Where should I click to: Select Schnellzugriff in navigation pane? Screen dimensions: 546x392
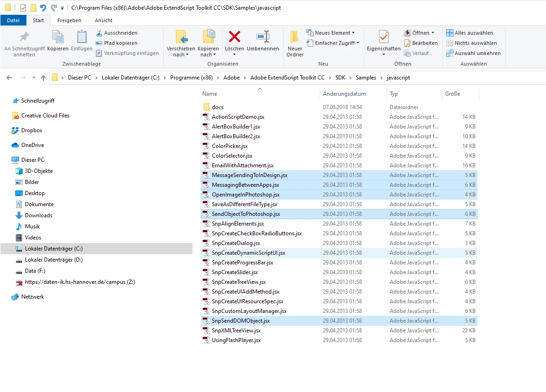coord(96,101)
